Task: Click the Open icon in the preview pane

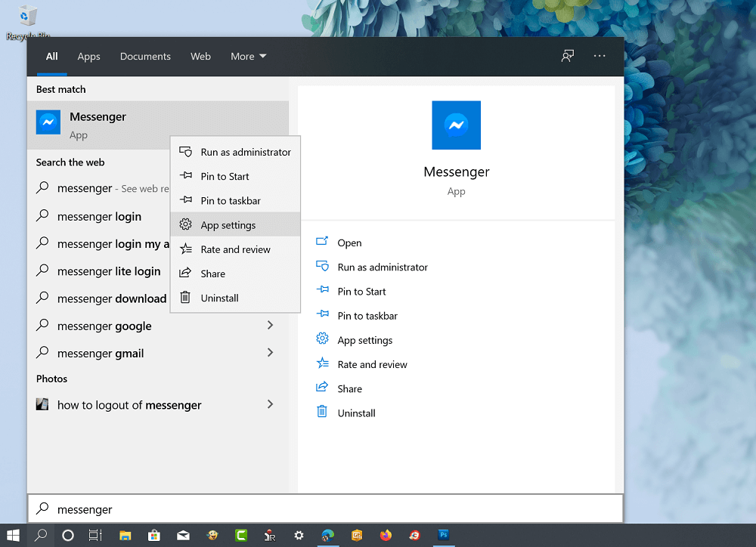Action: point(322,242)
